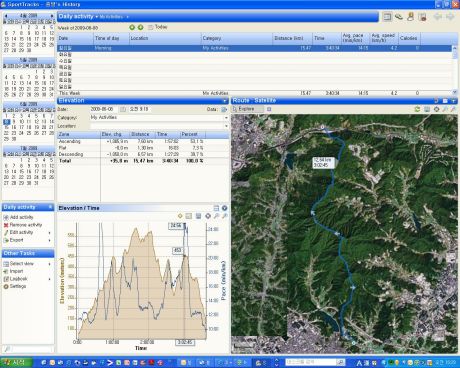This screenshot has height=368, width=460.
Task: Go to next week with green arrow
Action: [140, 27]
